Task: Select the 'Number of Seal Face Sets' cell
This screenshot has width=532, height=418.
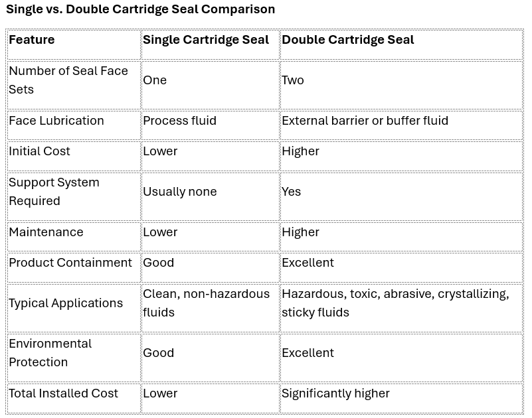Action: (74, 85)
